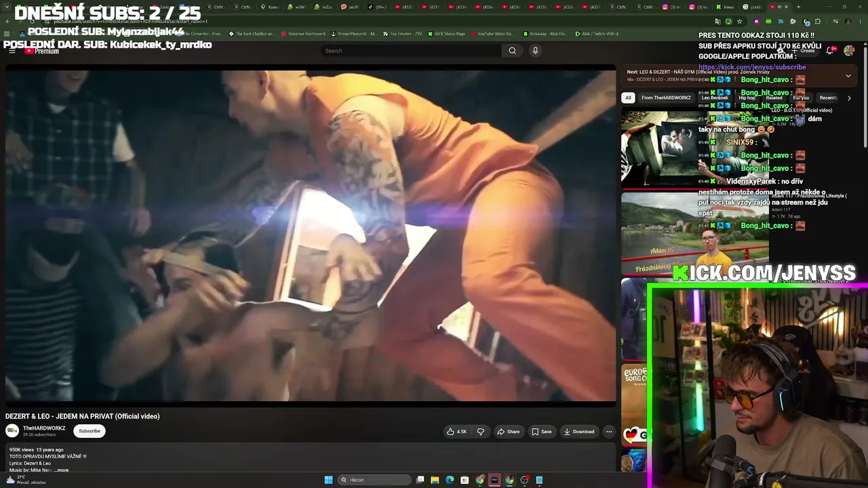Expand the description with ...more
The image size is (868, 488).
tap(61, 470)
